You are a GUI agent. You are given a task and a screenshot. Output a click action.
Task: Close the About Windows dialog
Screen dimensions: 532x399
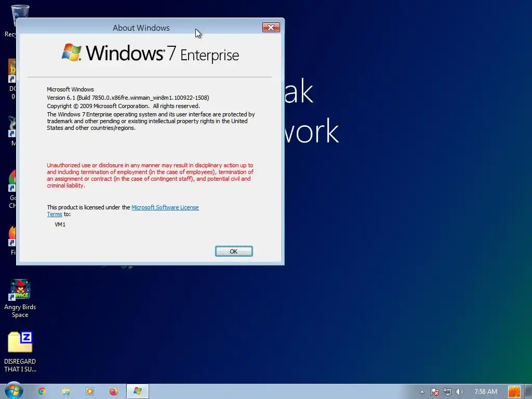tap(271, 28)
